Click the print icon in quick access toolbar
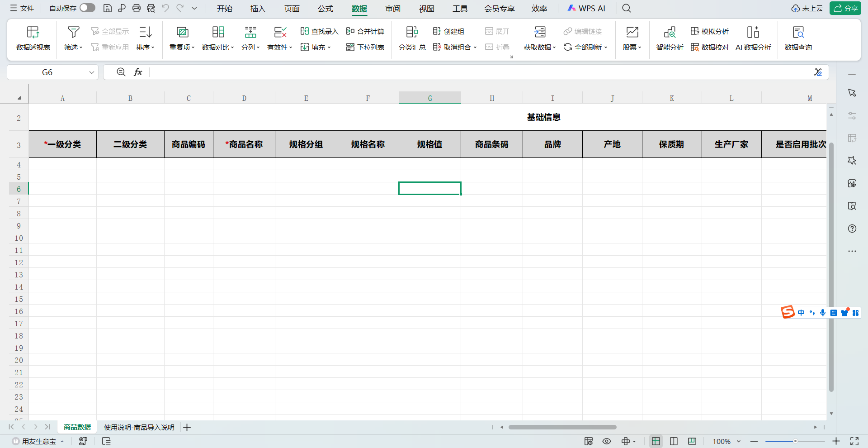The height and width of the screenshot is (448, 868). [x=137, y=8]
